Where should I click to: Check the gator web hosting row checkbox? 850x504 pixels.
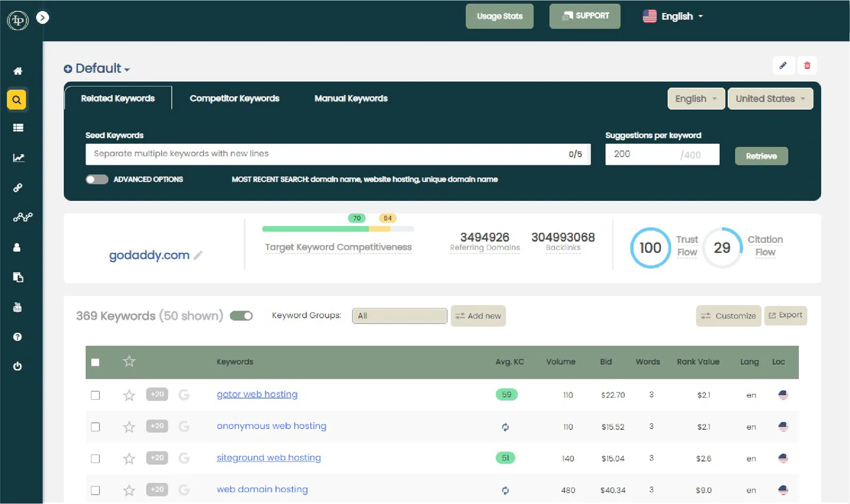click(95, 395)
